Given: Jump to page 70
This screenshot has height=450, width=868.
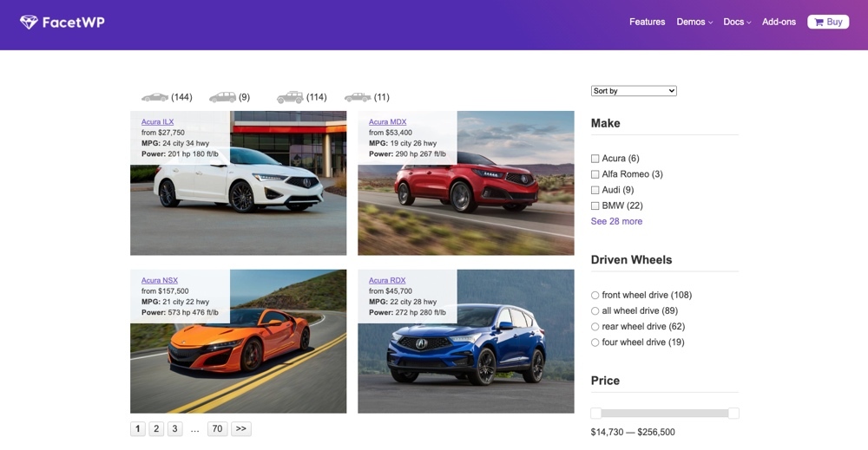Looking at the screenshot, I should tap(218, 428).
